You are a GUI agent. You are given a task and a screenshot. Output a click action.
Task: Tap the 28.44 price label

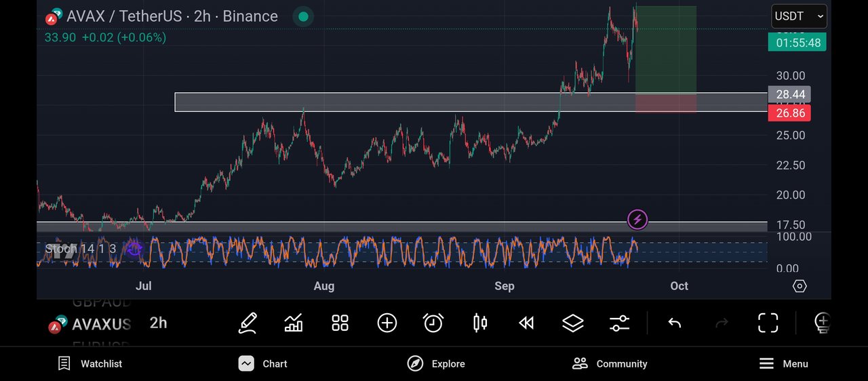(x=789, y=95)
